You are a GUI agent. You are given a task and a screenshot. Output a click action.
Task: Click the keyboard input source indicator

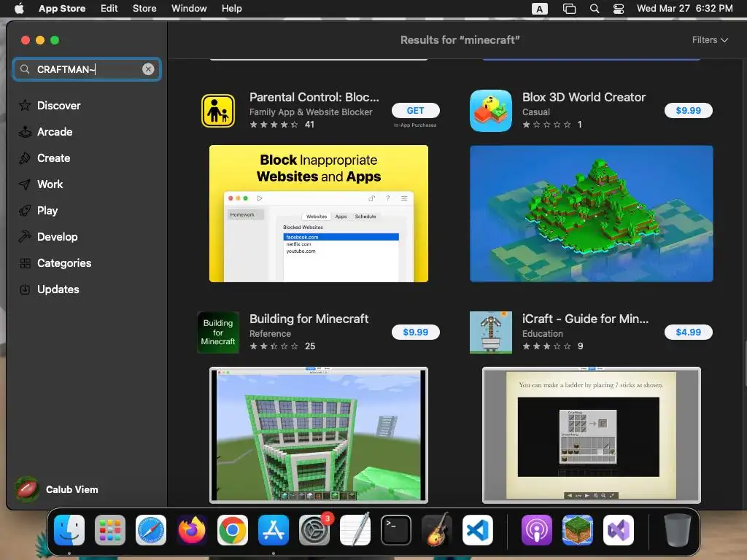[x=539, y=9]
